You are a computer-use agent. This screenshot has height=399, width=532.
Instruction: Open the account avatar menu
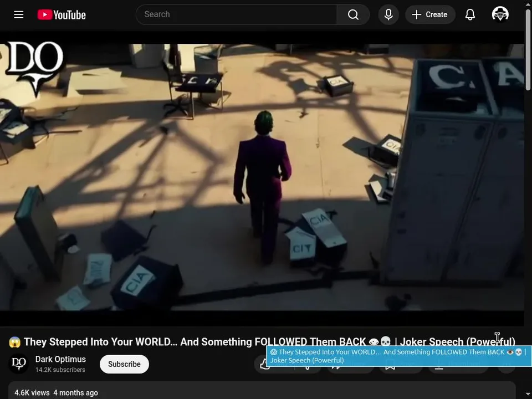(x=500, y=14)
